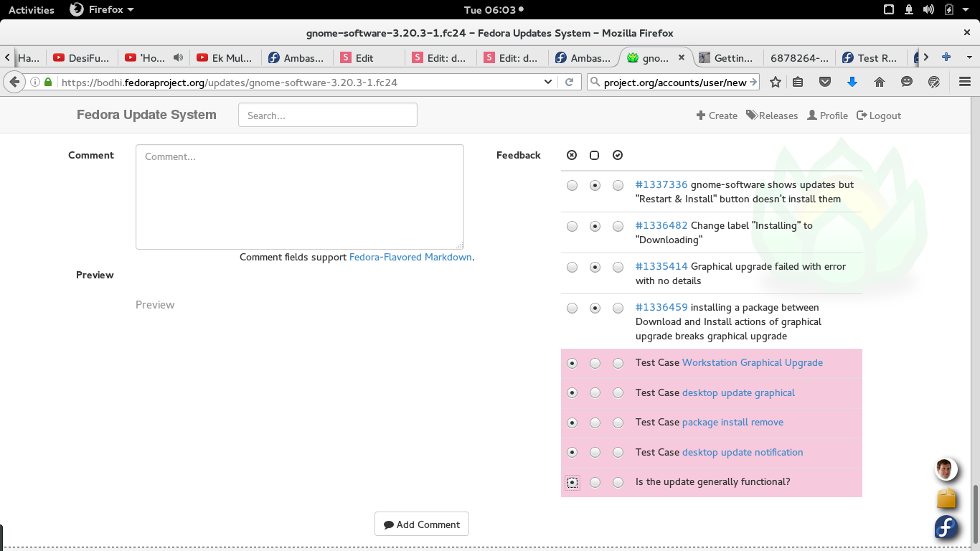
Task: Open site information icon in address bar
Action: pyautogui.click(x=35, y=83)
